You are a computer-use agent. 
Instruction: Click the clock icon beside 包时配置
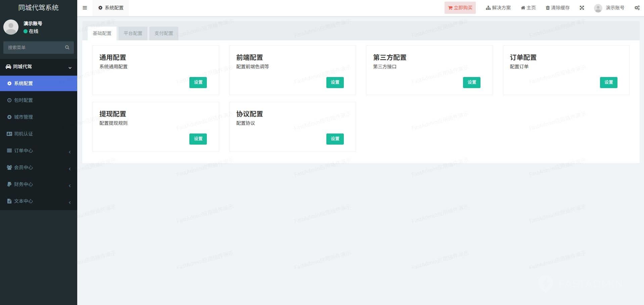point(9,100)
